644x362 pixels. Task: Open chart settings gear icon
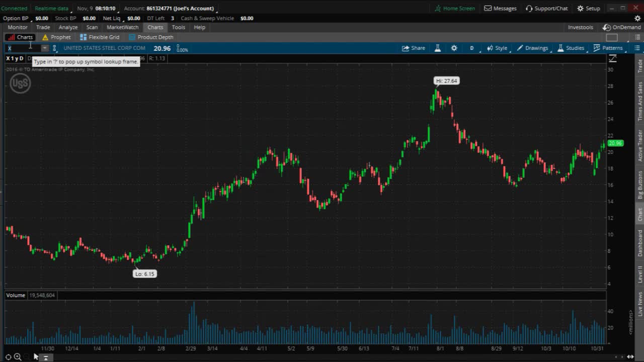pyautogui.click(x=454, y=48)
